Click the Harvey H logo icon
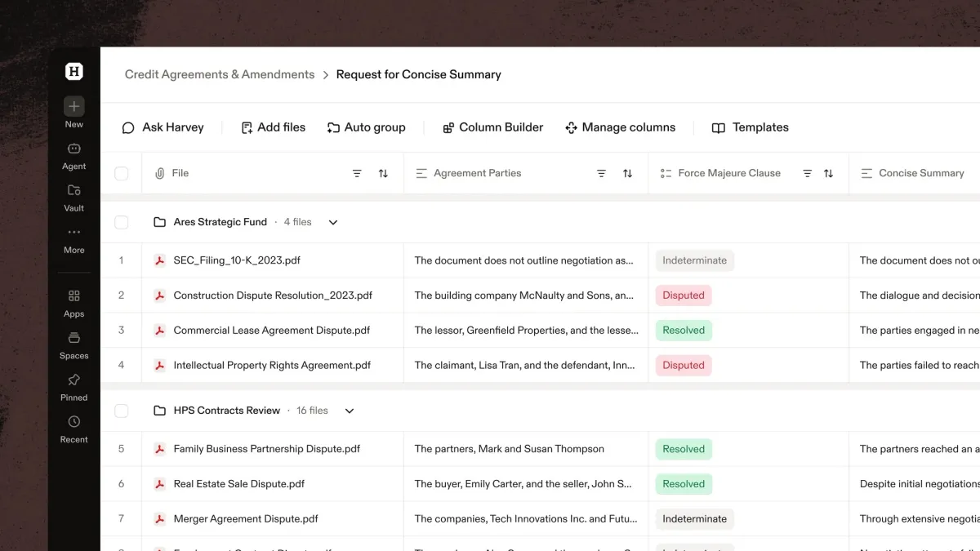This screenshot has height=551, width=980. (74, 72)
